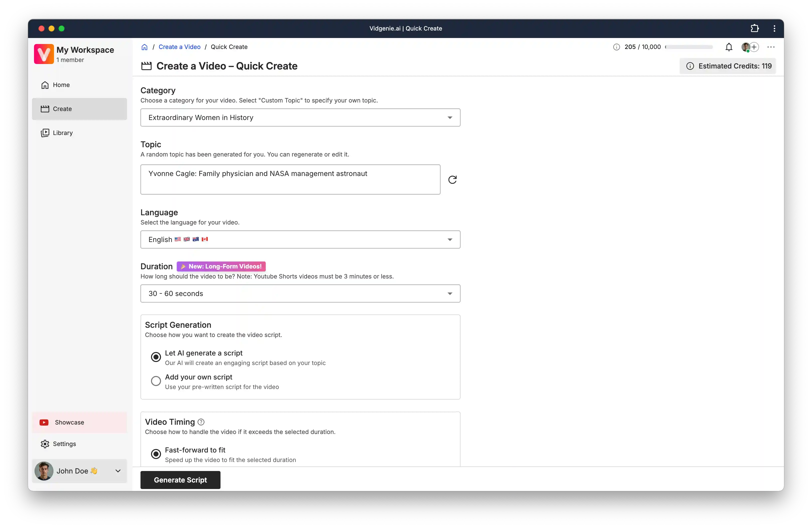
Task: Click the Estimated Credits info icon
Action: click(690, 66)
